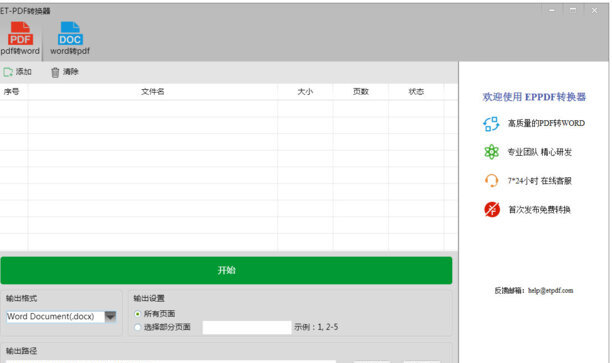Screen dimensions: 612x363
Task: Select the 选择部分页面 radio button
Action: tap(137, 327)
